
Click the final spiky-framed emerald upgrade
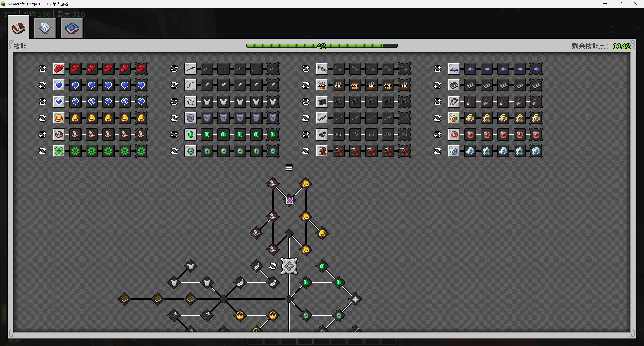[273, 135]
